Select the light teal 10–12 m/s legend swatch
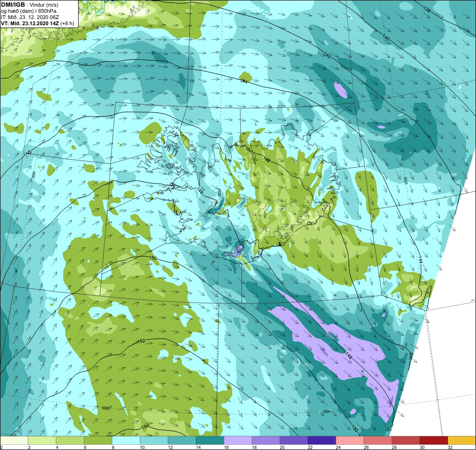 click(154, 440)
